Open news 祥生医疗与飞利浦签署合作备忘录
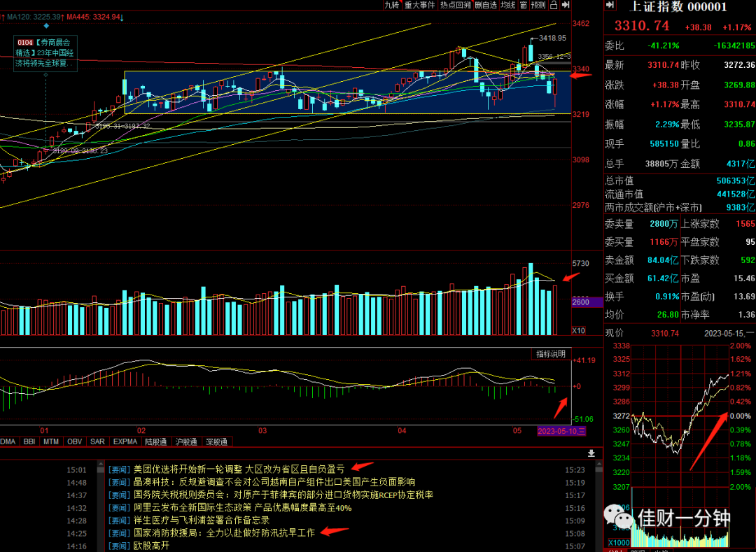 (201, 521)
